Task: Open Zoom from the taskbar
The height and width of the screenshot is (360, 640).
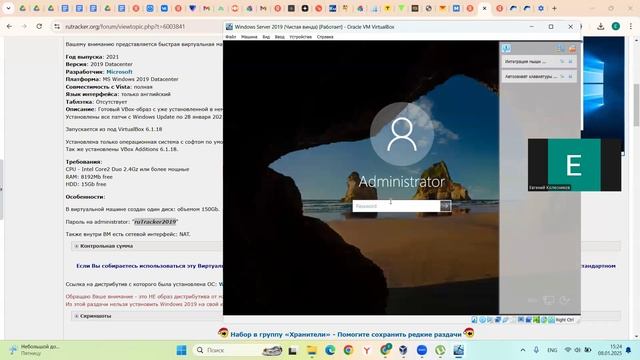Action: [x=422, y=350]
